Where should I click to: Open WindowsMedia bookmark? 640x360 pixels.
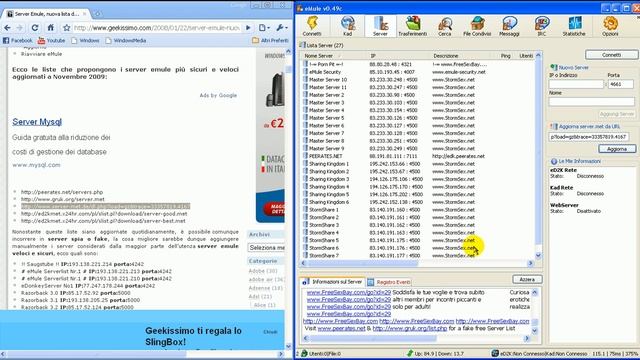point(126,40)
